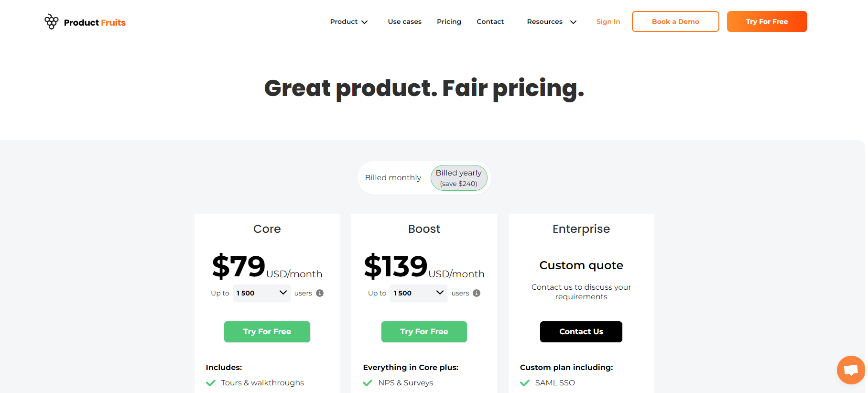This screenshot has height=393, width=868.
Task: Open the Core plan users dropdown
Action: [x=261, y=293]
